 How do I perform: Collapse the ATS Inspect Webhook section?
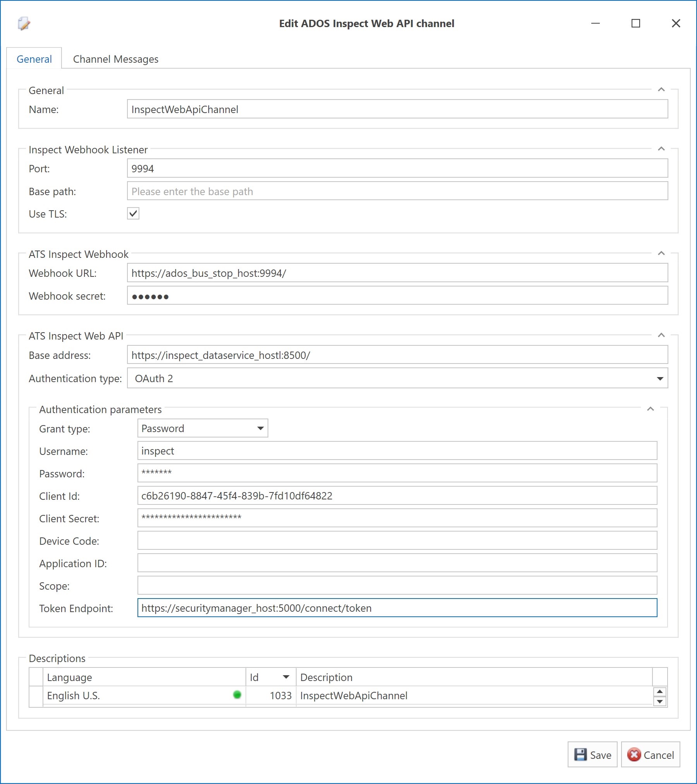[x=661, y=254]
